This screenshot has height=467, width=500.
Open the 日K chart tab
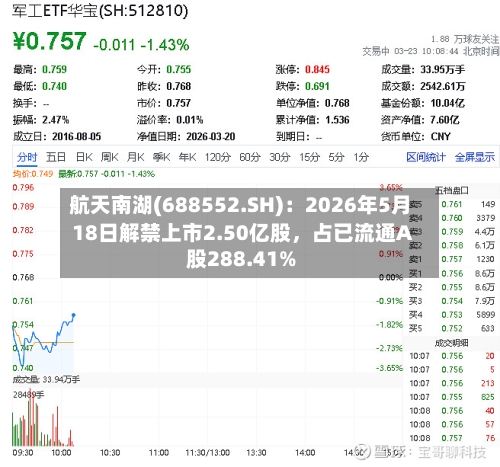(x=84, y=157)
